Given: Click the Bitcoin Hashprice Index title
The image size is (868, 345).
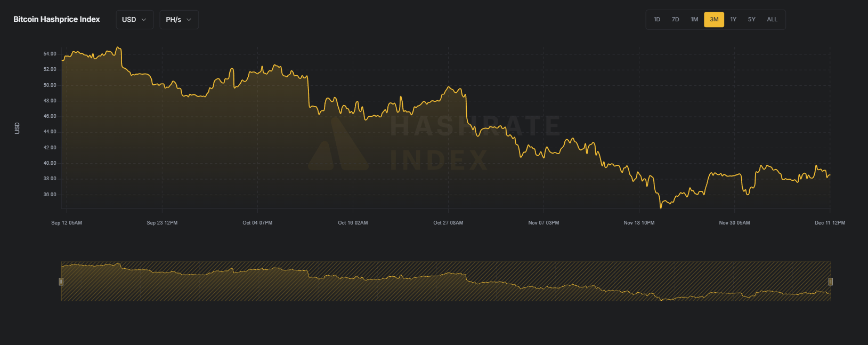Looking at the screenshot, I should [56, 19].
